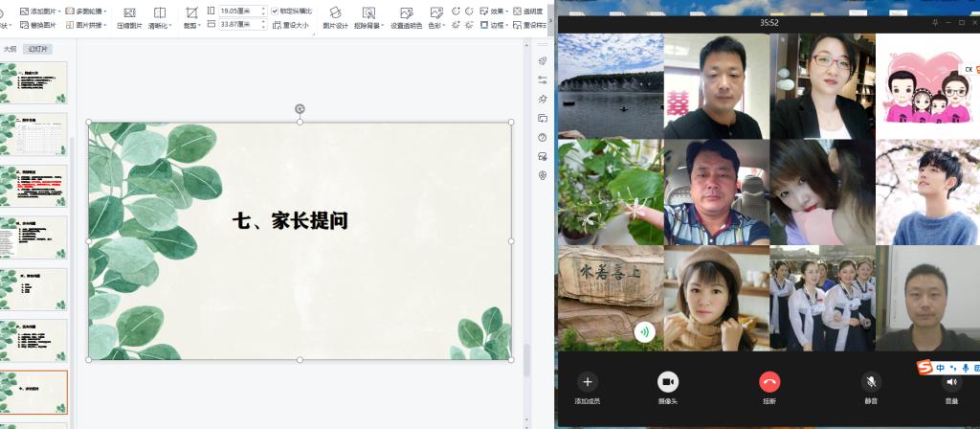Select the 裁剪 crop tool
The image size is (980, 429).
click(191, 13)
